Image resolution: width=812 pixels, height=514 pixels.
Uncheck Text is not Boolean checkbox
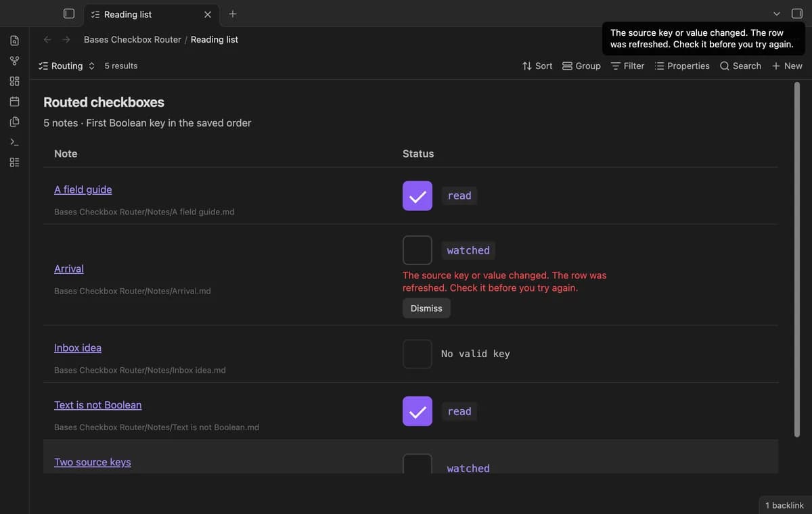418,411
